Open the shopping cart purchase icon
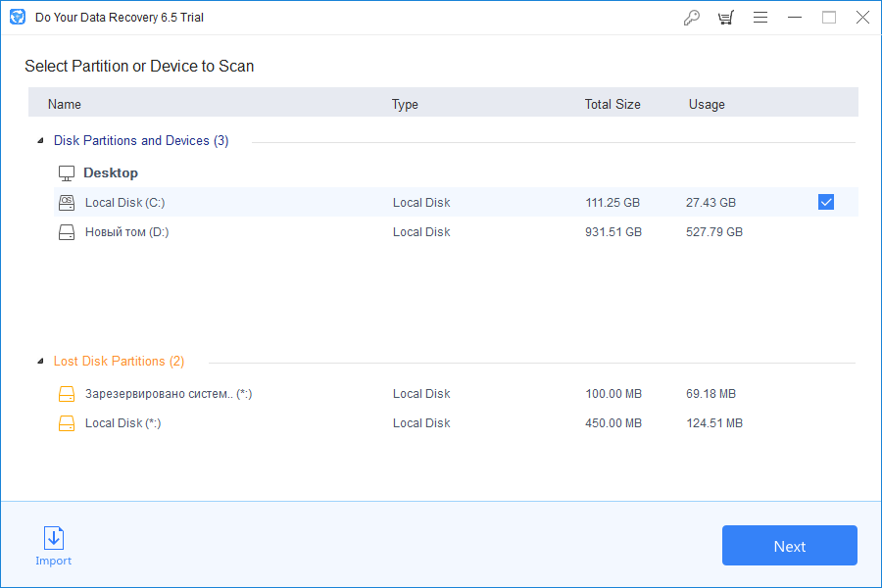The width and height of the screenshot is (882, 588). (x=726, y=17)
